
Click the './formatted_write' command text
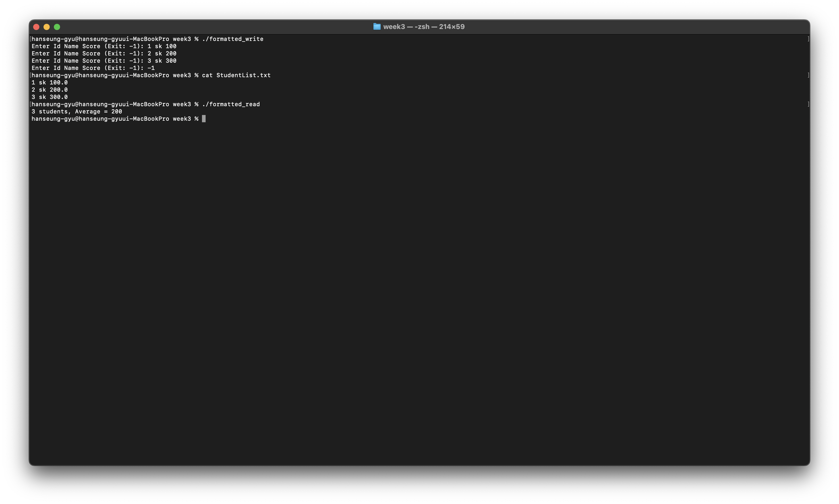[x=233, y=39]
